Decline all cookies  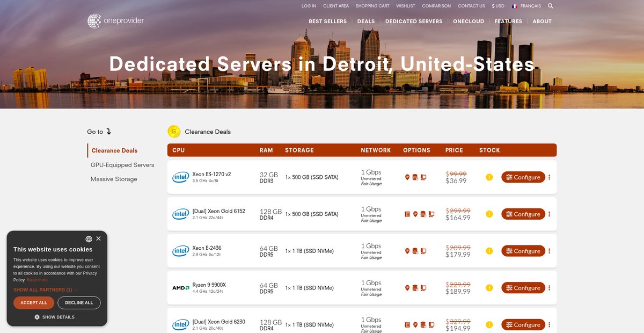coord(79,303)
